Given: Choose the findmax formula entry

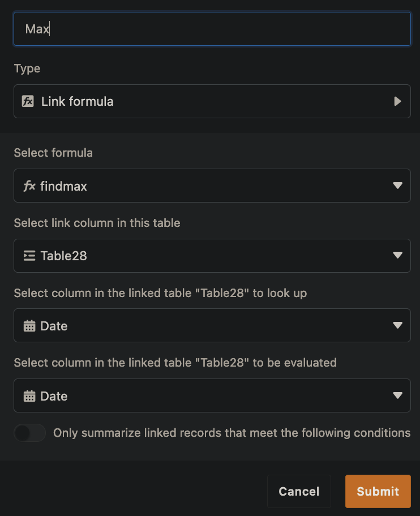Looking at the screenshot, I should tap(64, 186).
